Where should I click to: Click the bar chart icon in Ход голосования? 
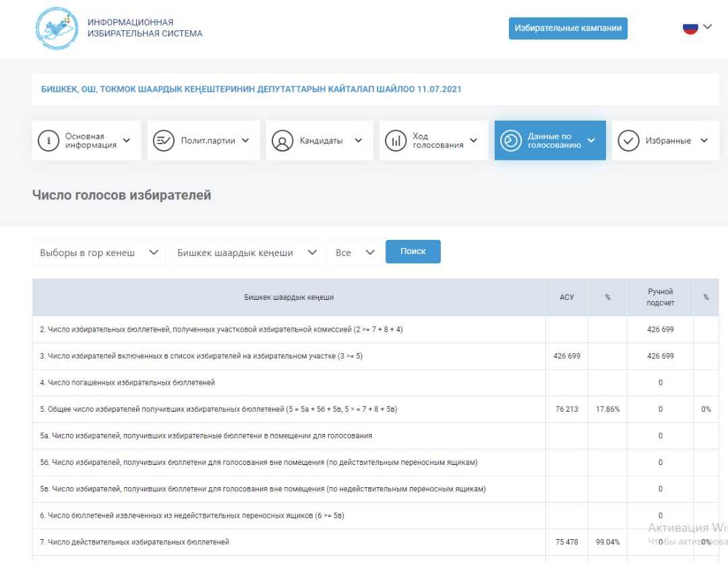[396, 141]
